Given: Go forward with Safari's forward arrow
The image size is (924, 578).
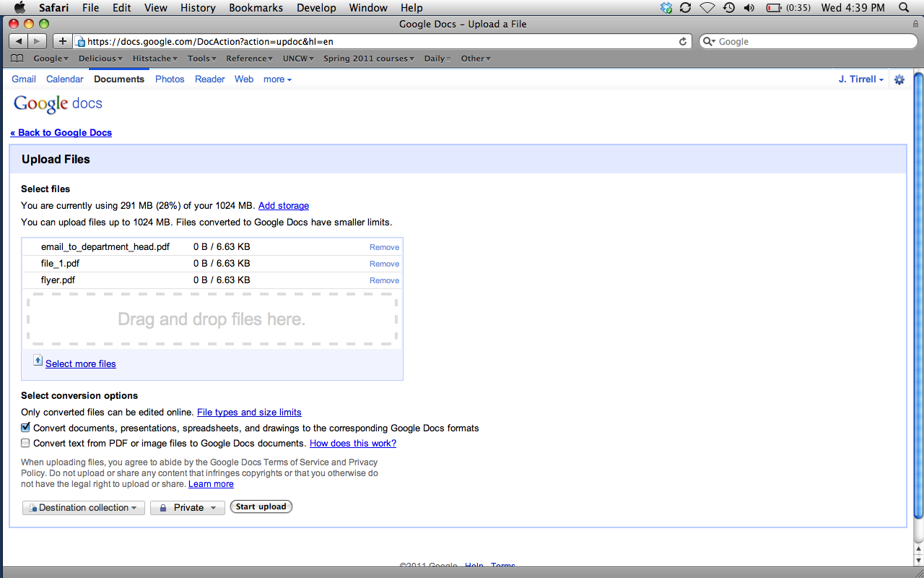Looking at the screenshot, I should [38, 41].
